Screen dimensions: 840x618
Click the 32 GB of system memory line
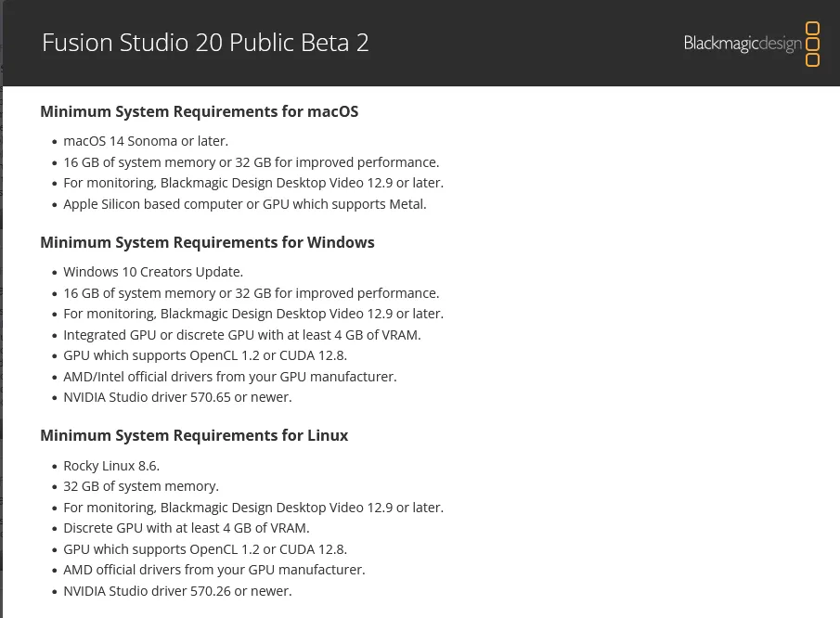141,485
